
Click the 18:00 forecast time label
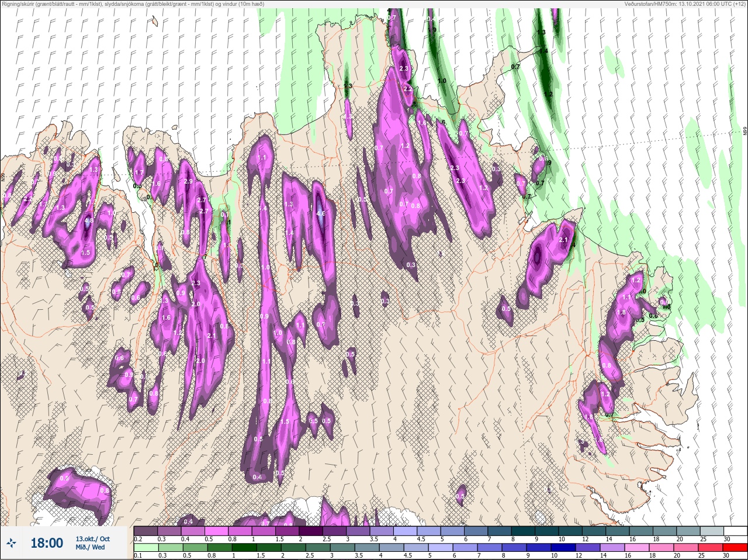(46, 543)
